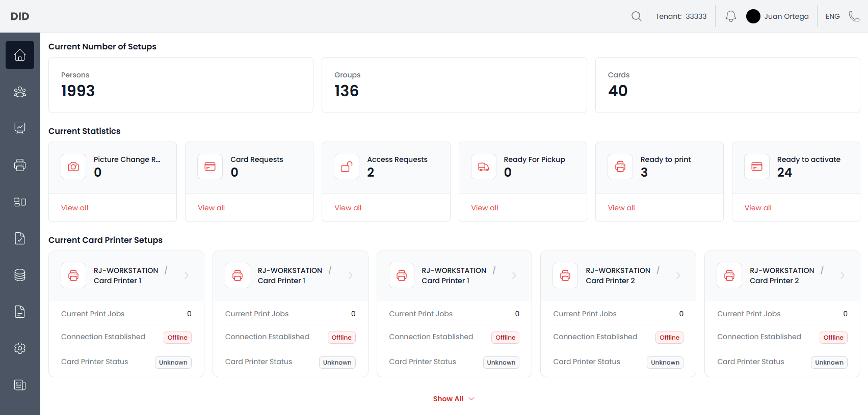The width and height of the screenshot is (868, 415).
Task: Click the DID logo
Action: (20, 16)
